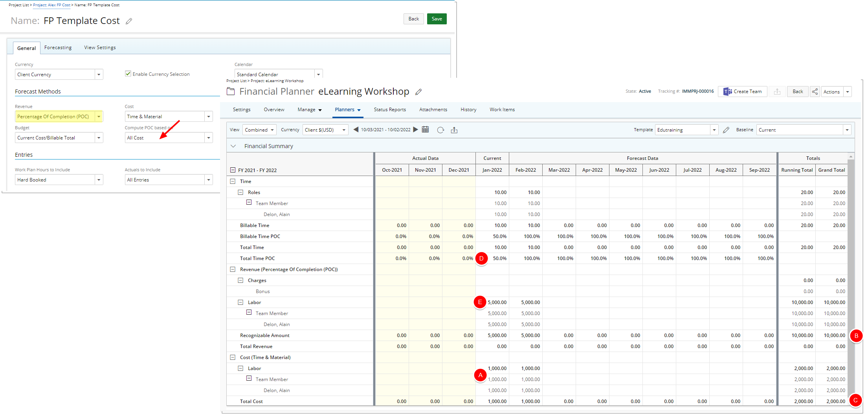Switch to the General tab
The height and width of the screenshot is (418, 868).
[26, 48]
